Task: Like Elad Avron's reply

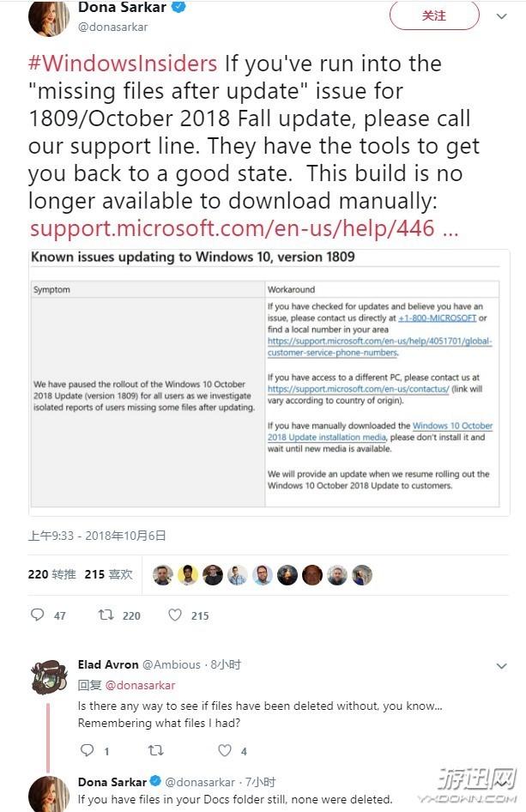Action: 225,750
